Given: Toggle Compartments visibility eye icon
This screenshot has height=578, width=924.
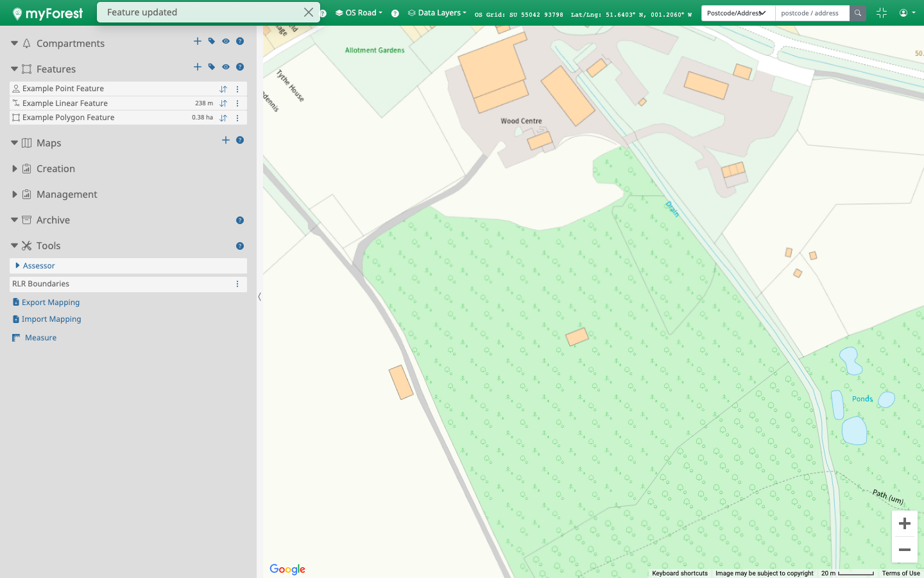Looking at the screenshot, I should 226,41.
